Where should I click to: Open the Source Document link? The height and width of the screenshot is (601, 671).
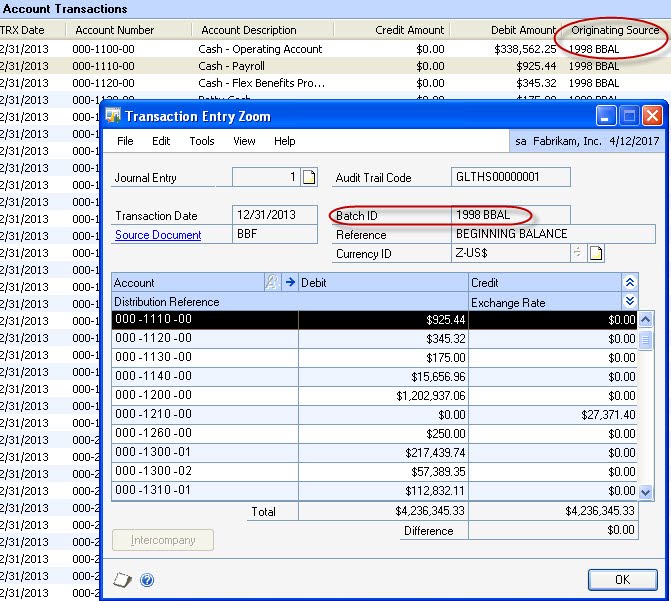pos(158,235)
